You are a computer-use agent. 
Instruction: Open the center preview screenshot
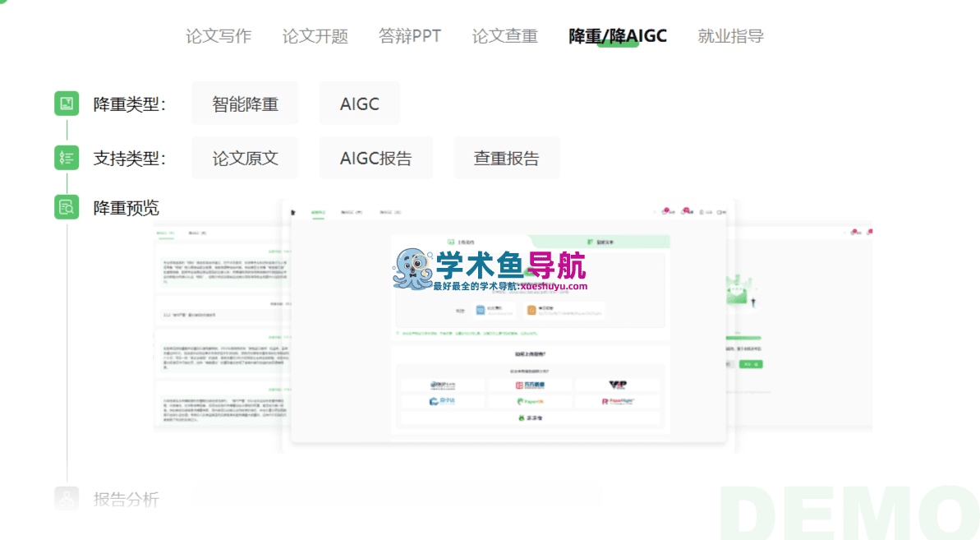point(508,322)
